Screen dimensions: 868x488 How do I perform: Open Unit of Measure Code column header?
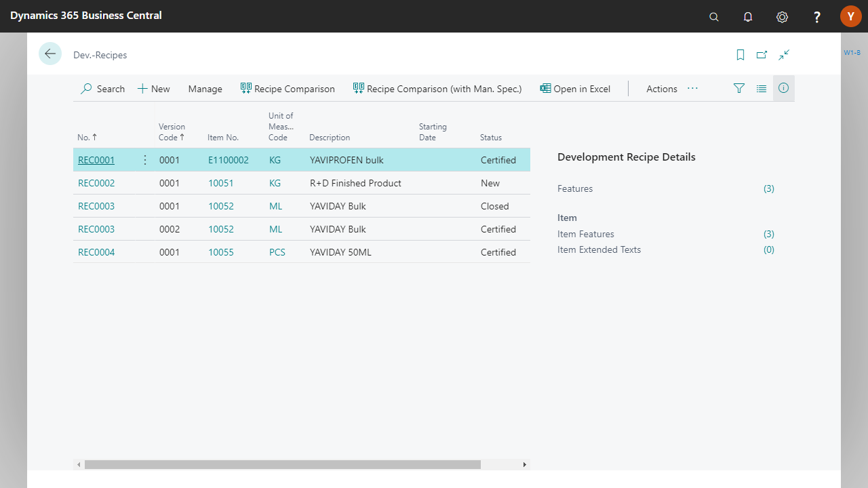pos(281,127)
